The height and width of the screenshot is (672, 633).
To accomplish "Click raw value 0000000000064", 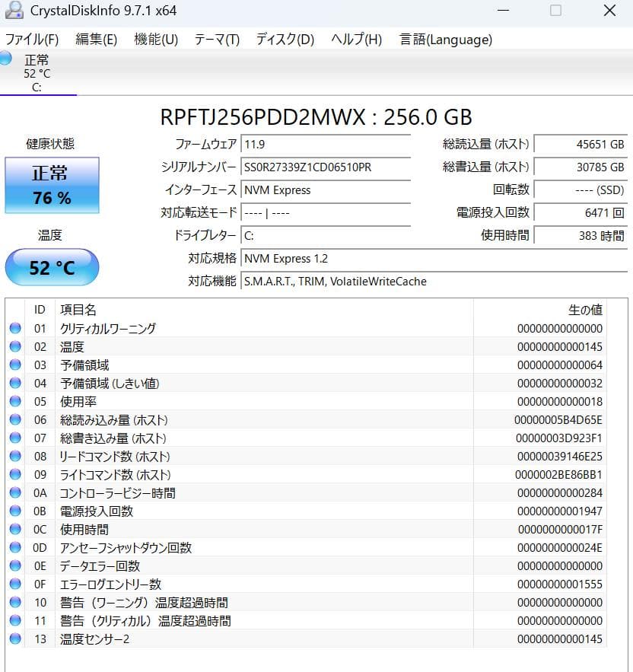I will [560, 365].
